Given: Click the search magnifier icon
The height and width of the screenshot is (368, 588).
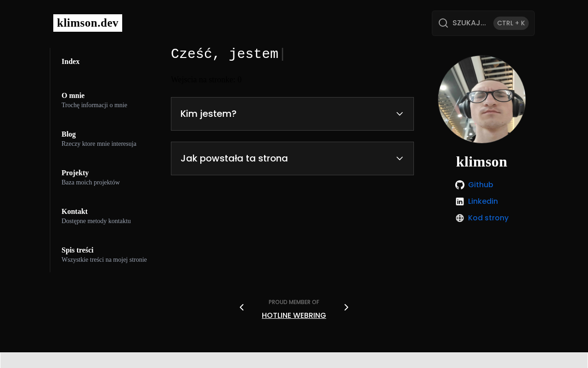Looking at the screenshot, I should pyautogui.click(x=443, y=23).
